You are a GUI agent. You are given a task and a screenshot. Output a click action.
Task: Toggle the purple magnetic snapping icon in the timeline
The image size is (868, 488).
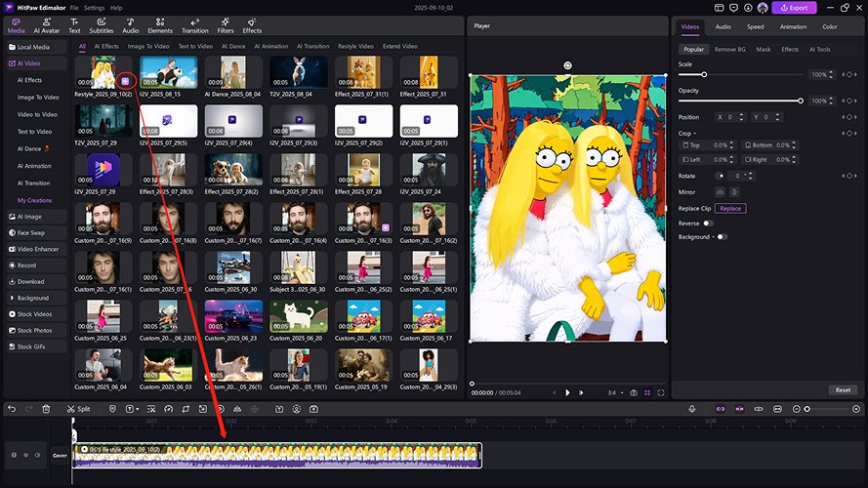pos(739,409)
